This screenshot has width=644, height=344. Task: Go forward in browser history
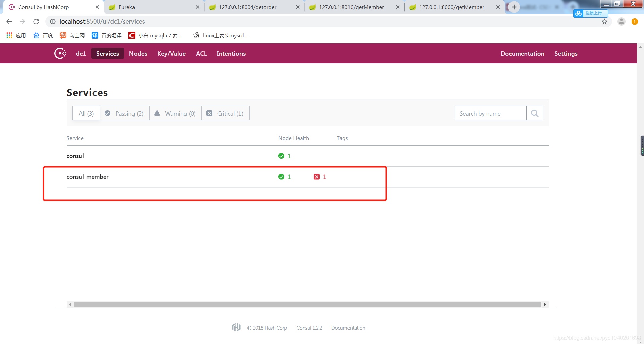(22, 21)
